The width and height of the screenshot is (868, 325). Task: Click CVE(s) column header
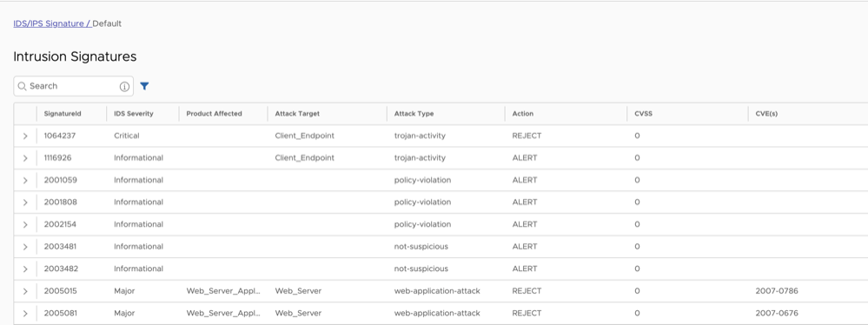(766, 114)
